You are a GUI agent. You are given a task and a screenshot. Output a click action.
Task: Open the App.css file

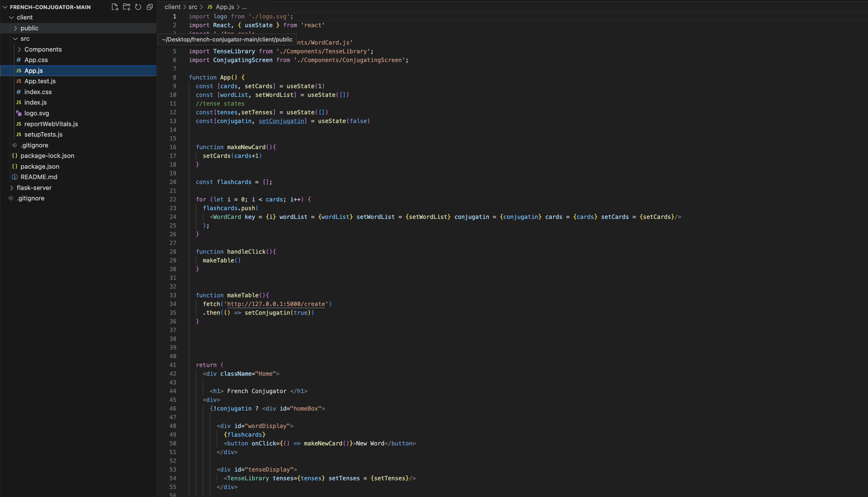(x=36, y=60)
